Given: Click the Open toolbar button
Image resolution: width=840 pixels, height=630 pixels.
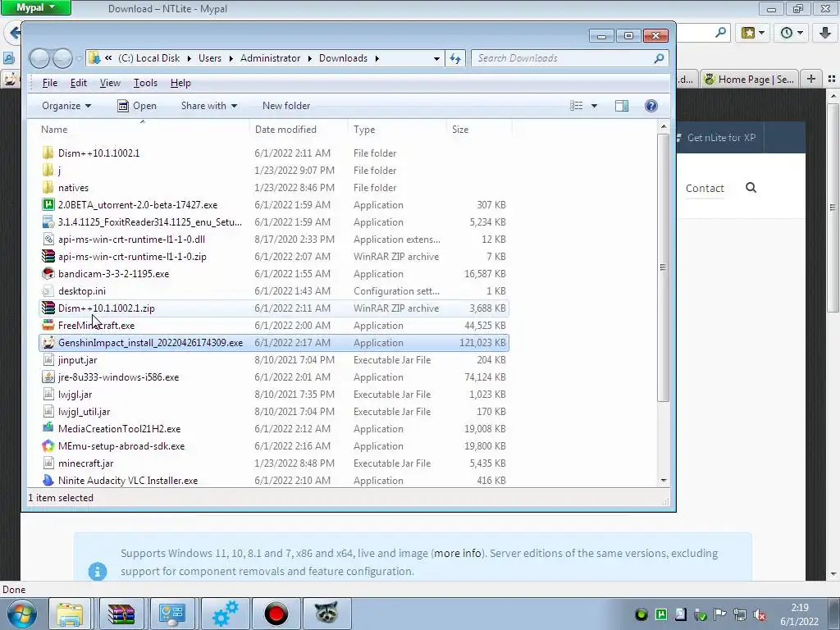Looking at the screenshot, I should click(137, 106).
